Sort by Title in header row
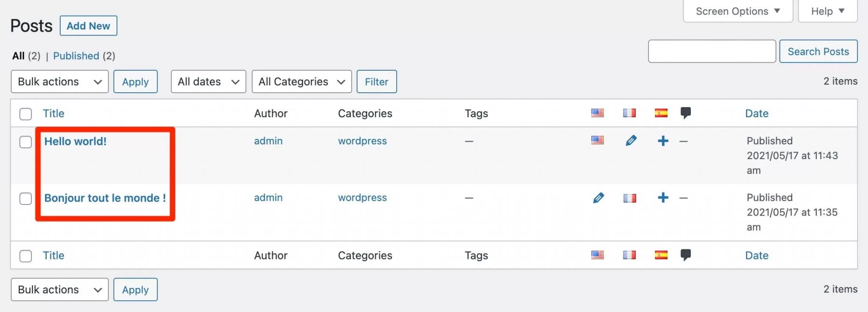 tap(53, 113)
